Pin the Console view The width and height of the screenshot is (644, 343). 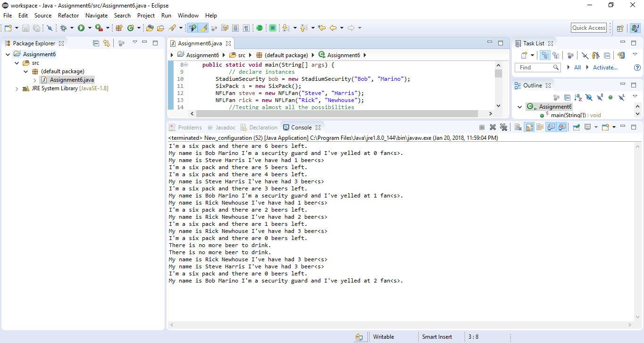[x=576, y=127]
